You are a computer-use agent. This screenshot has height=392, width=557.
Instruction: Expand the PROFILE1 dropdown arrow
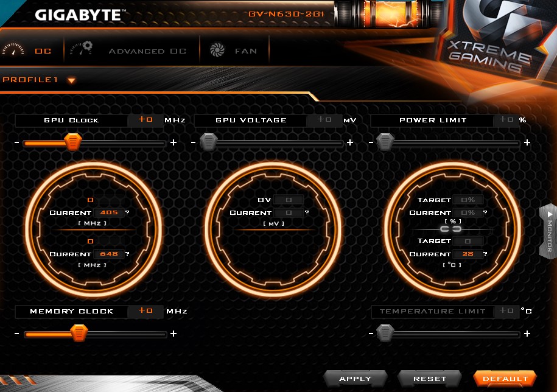coord(71,80)
